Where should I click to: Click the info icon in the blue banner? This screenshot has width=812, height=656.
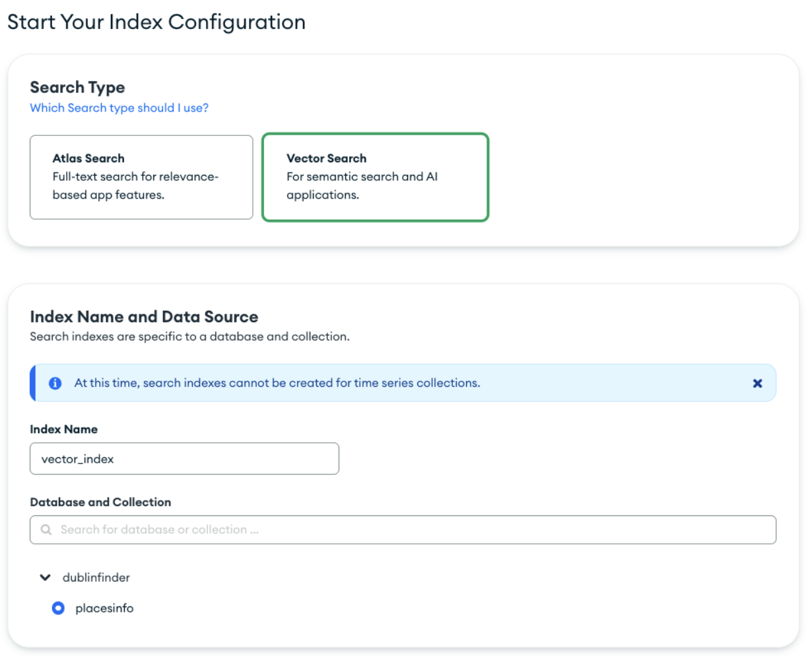(x=55, y=383)
